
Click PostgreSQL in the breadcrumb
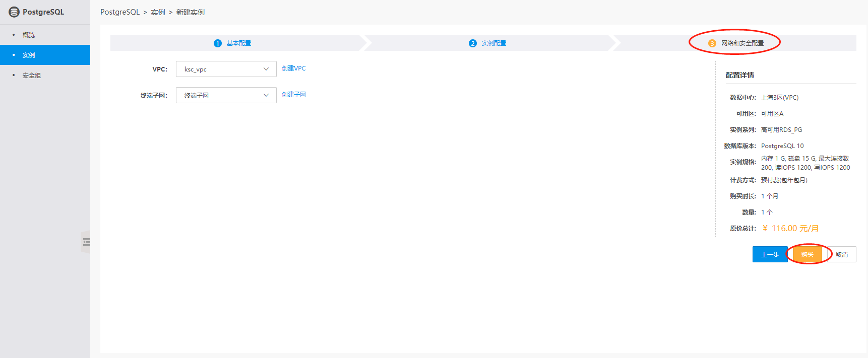pos(120,12)
